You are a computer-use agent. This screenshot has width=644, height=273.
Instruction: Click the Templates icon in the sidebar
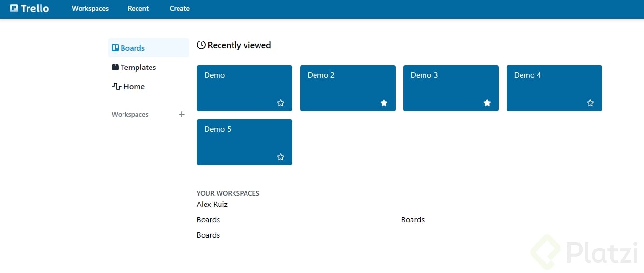click(115, 67)
